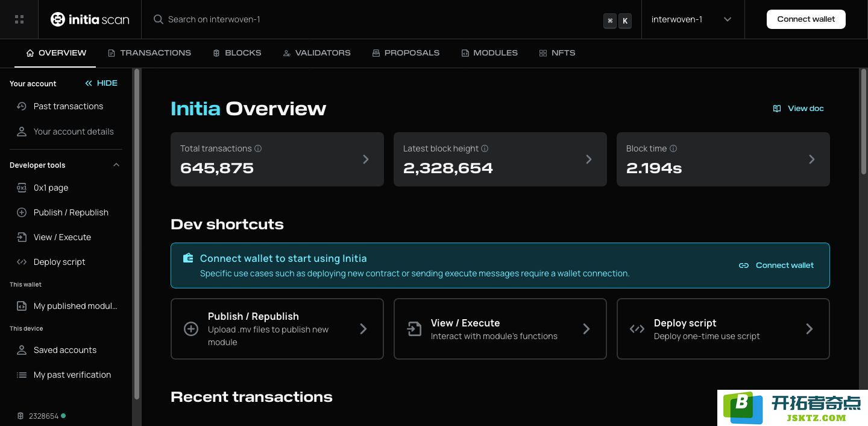Viewport: 868px width, 426px height.
Task: Click the wallet icon in banner
Action: [x=188, y=258]
